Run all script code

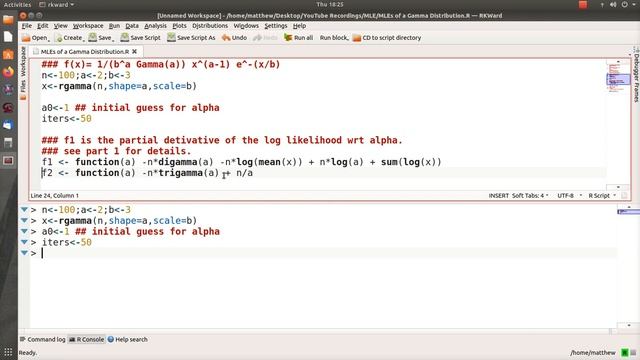coord(298,38)
